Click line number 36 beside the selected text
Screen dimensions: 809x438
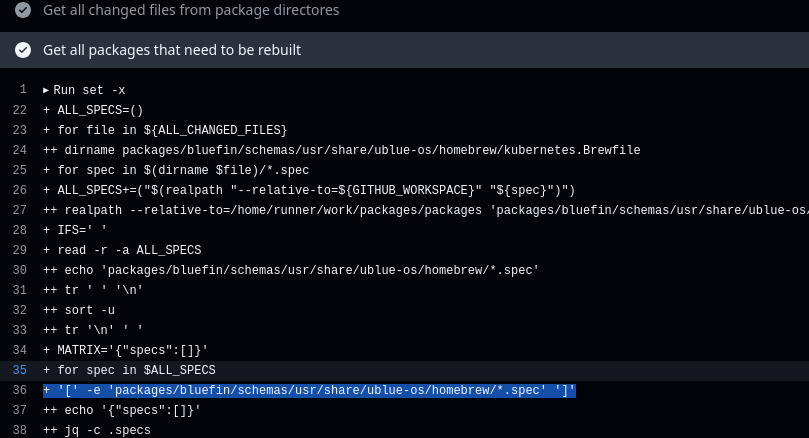[x=20, y=390]
